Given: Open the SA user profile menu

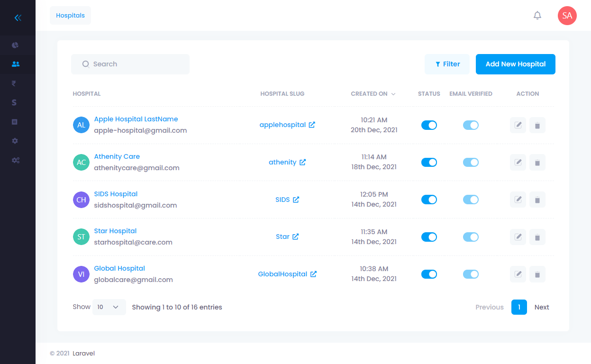Looking at the screenshot, I should [x=567, y=16].
